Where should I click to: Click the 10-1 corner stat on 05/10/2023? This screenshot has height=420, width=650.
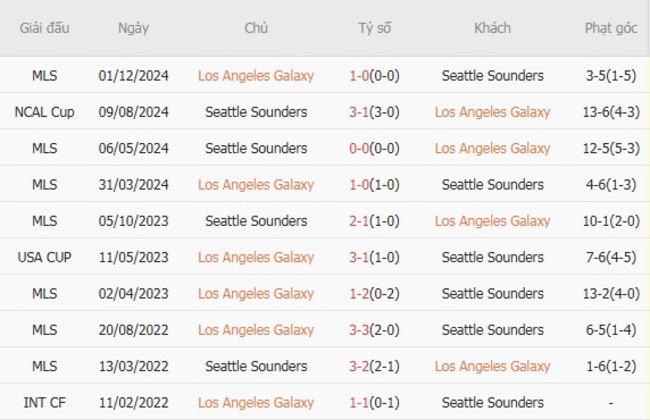point(595,221)
